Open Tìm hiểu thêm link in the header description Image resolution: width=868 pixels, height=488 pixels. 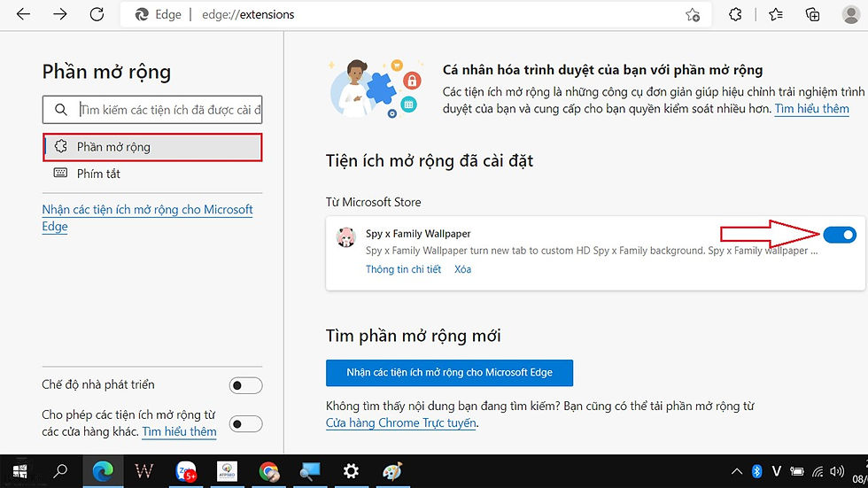pyautogui.click(x=811, y=109)
